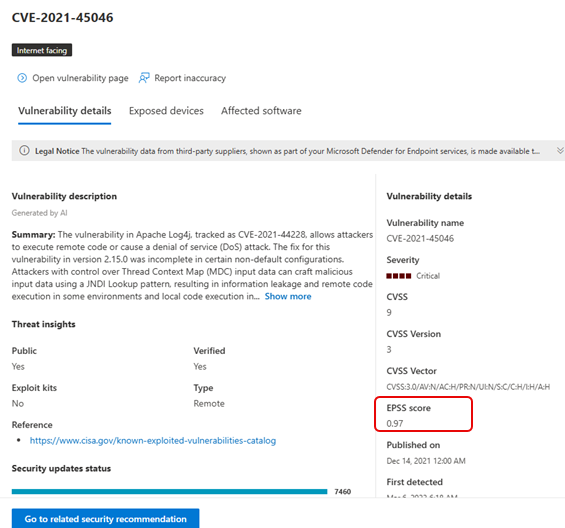Viewport: 565px width, 528px height.
Task: Select the CVSS Vector string value
Action: tap(468, 387)
